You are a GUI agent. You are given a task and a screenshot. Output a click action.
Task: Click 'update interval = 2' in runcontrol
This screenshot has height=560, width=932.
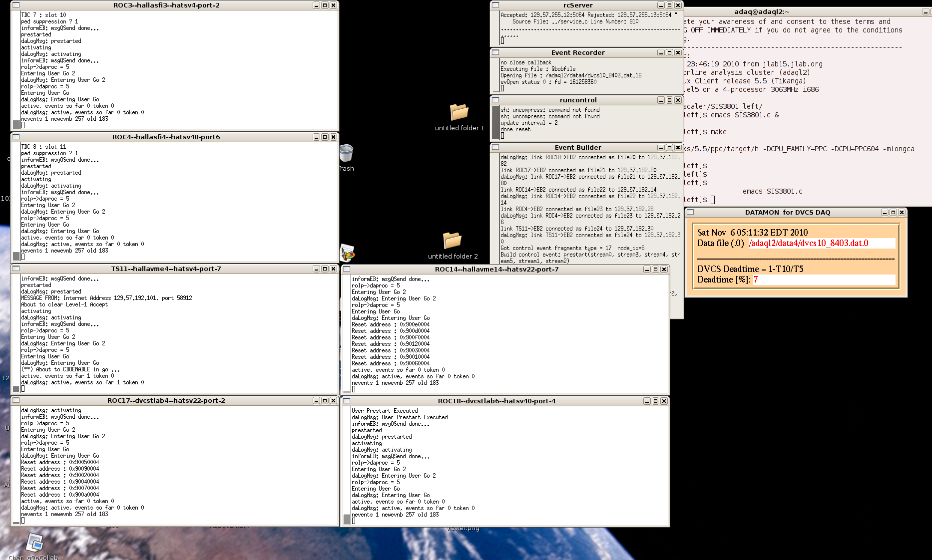pos(529,123)
